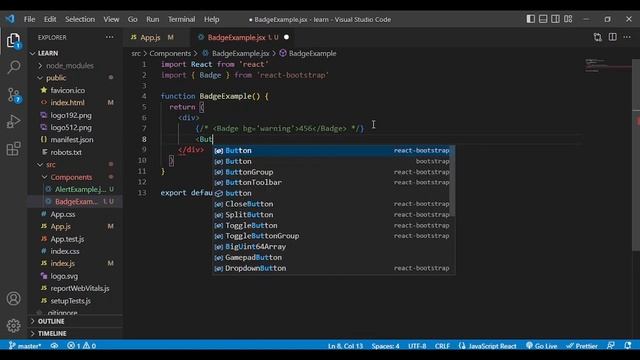Expand the node_modules folder
The width and height of the screenshot is (640, 360).
pos(75,65)
